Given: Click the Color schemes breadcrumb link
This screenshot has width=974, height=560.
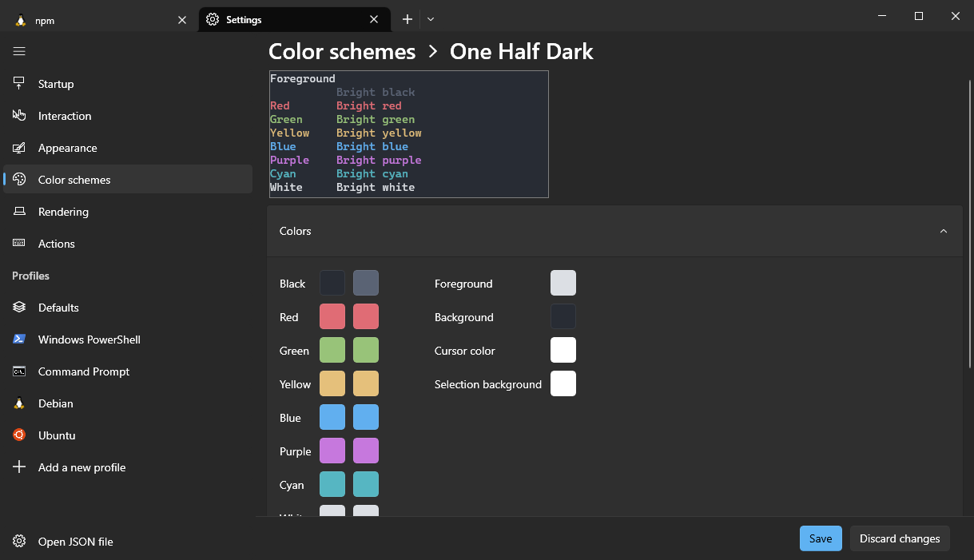Looking at the screenshot, I should click(x=342, y=52).
